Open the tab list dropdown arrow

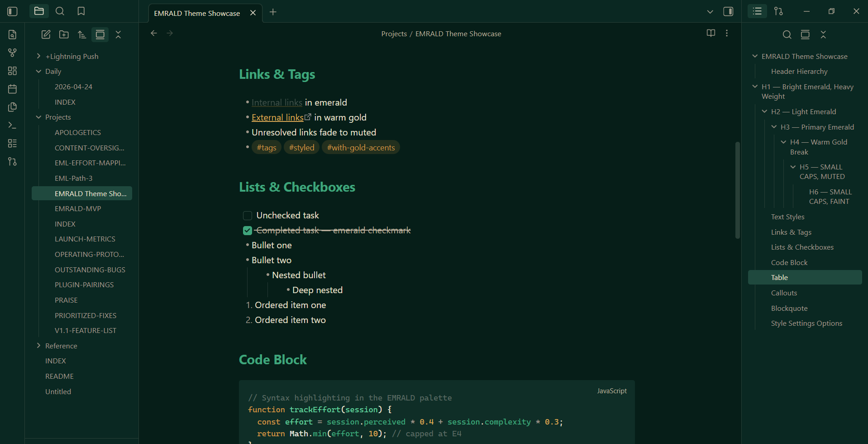pyautogui.click(x=710, y=12)
